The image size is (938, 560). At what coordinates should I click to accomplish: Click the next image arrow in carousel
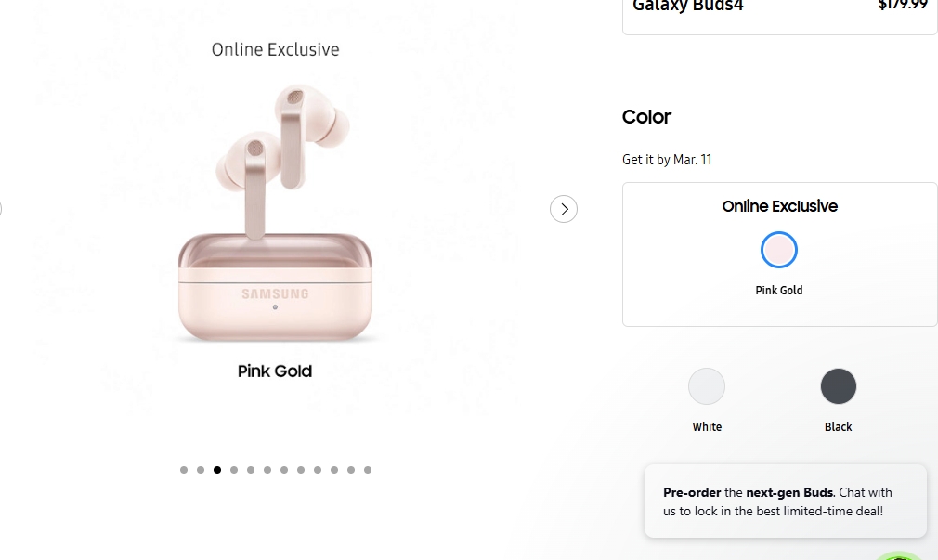564,209
